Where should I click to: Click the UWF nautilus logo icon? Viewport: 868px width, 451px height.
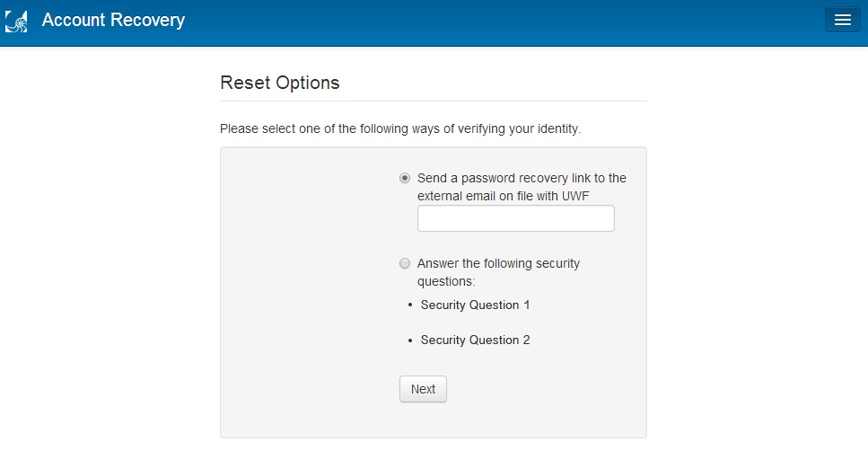click(x=16, y=21)
